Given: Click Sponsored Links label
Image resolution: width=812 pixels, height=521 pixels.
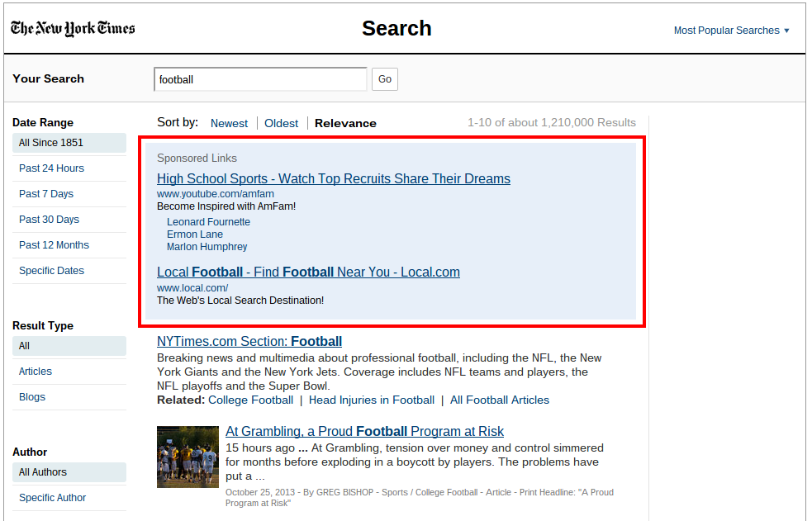Looking at the screenshot, I should point(197,159).
